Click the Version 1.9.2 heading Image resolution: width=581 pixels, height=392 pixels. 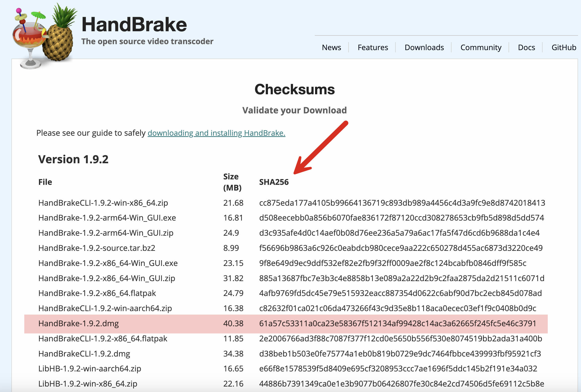pyautogui.click(x=73, y=159)
